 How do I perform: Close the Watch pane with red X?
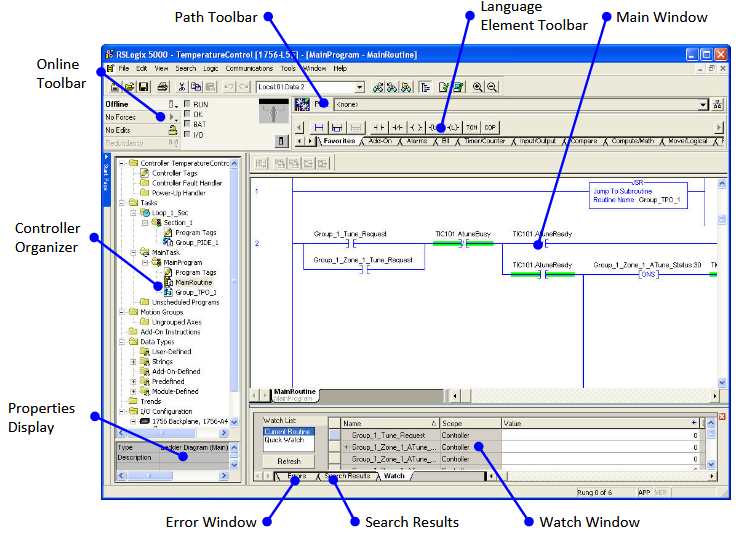722,417
